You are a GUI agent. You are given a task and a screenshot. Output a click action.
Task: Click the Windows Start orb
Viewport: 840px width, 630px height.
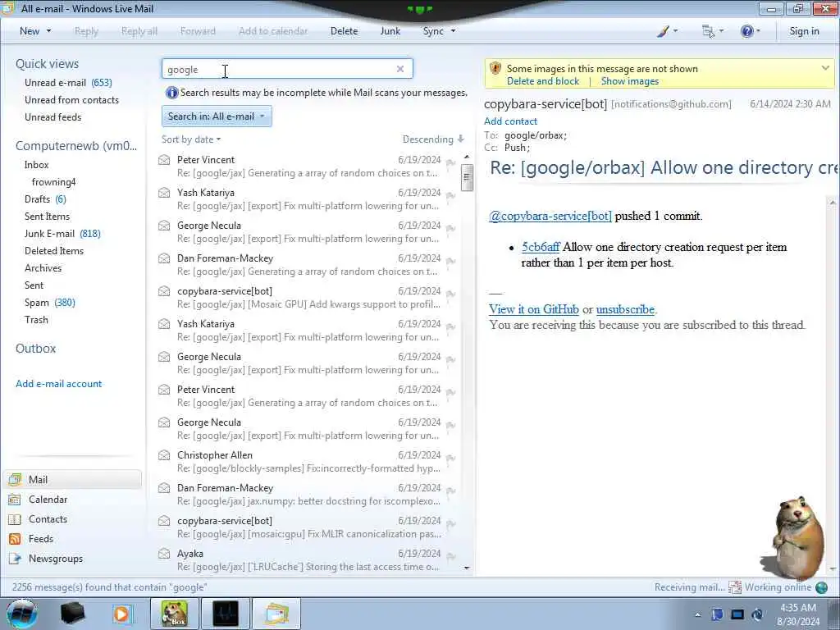point(21,614)
